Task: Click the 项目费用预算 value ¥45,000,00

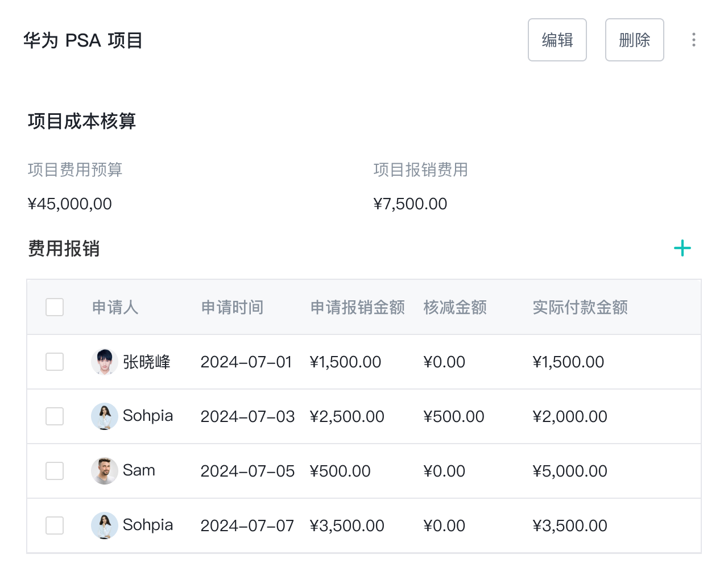Action: point(70,204)
